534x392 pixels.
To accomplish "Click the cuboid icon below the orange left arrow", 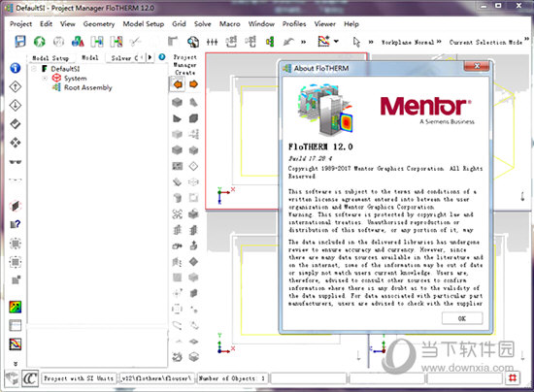I will (177, 102).
